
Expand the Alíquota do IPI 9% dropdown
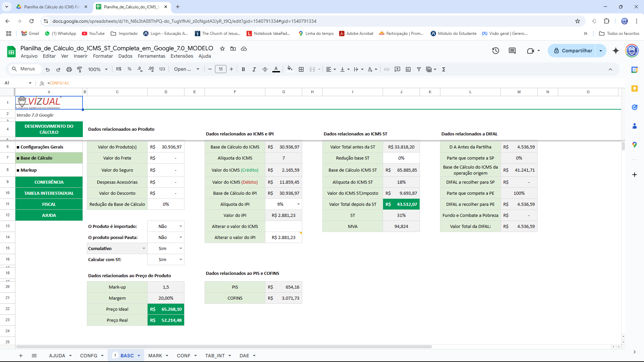point(298,204)
